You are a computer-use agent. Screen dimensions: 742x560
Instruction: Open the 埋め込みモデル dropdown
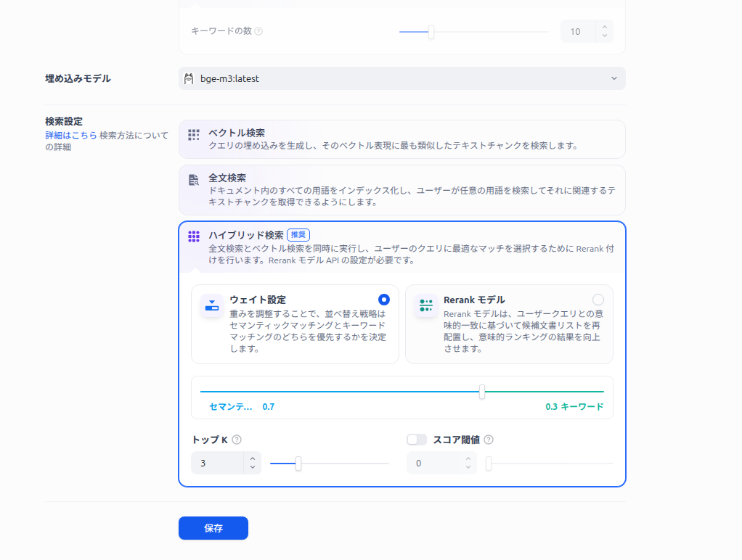pyautogui.click(x=402, y=78)
